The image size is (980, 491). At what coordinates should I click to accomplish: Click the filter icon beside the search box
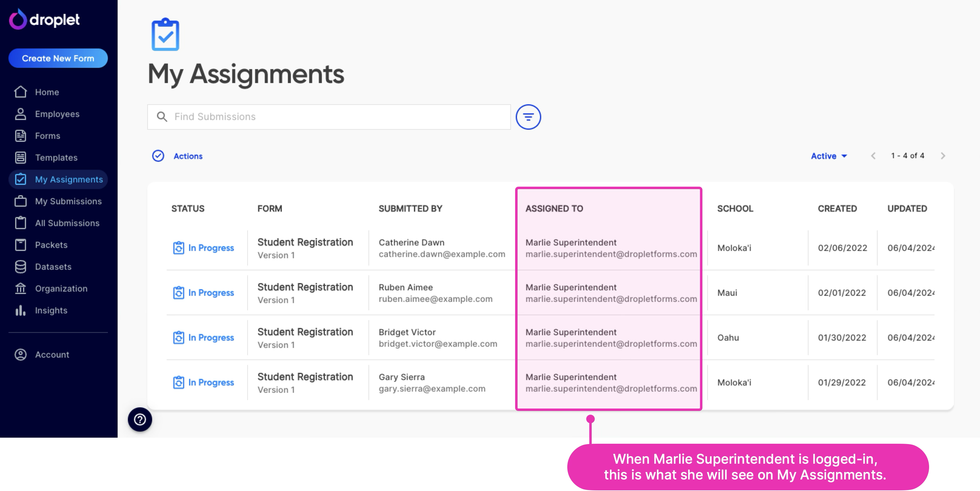click(x=528, y=117)
